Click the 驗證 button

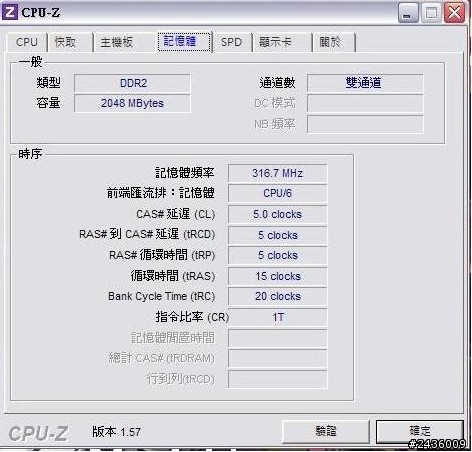pos(326,431)
